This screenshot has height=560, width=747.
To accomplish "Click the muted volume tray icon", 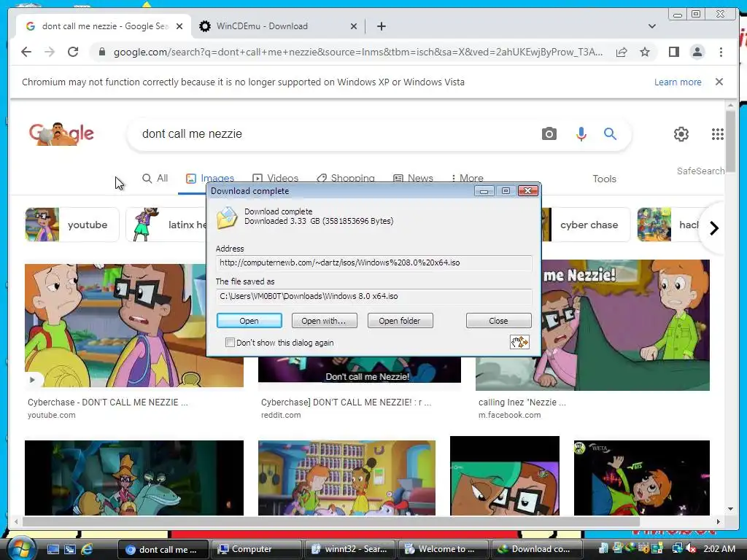I will point(692,549).
